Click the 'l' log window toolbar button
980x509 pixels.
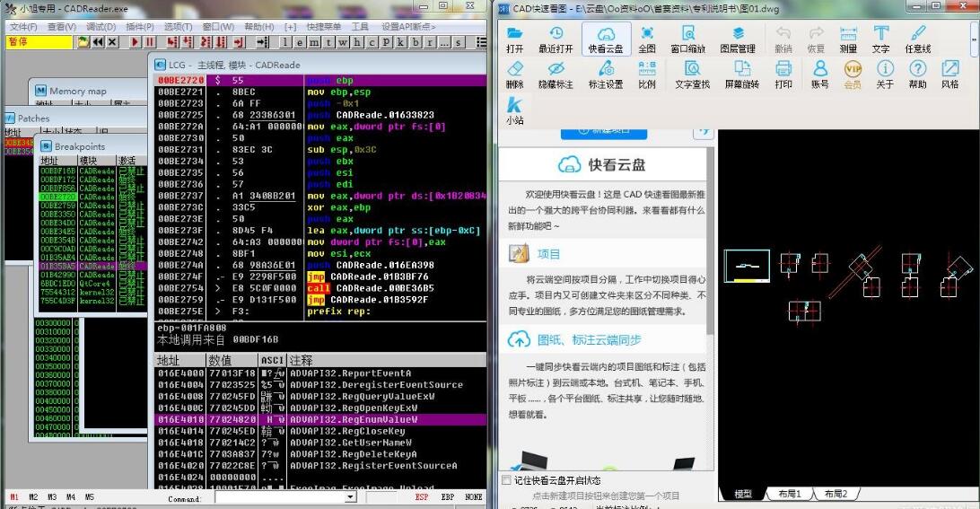285,42
